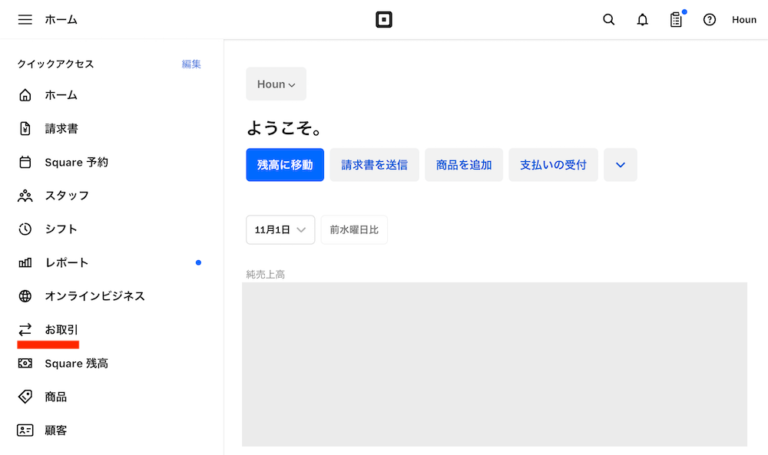Click the invoice icon beside 請求書

(x=25, y=129)
